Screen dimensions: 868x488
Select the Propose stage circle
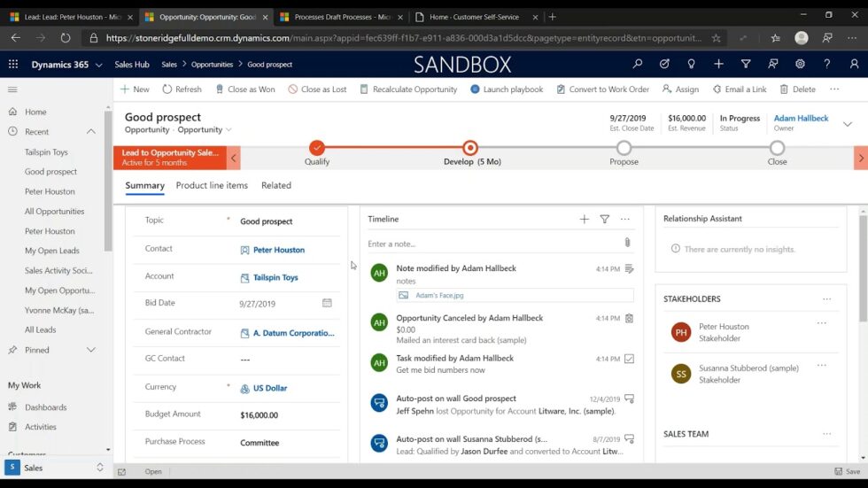624,148
